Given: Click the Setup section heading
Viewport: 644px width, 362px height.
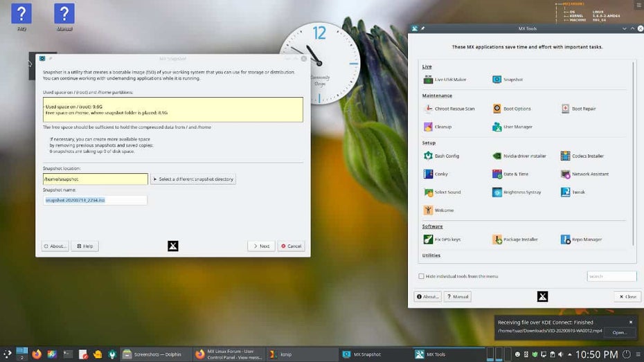Looking at the screenshot, I should (x=429, y=143).
